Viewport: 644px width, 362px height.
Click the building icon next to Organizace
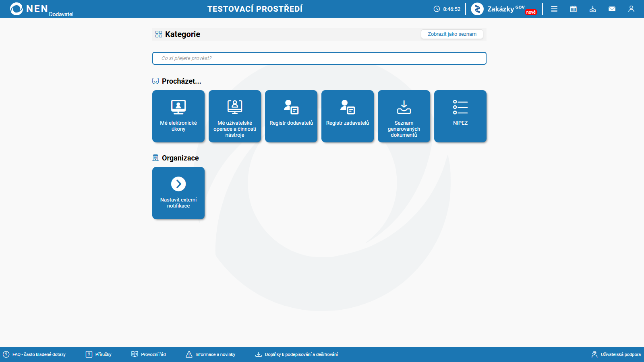(x=155, y=158)
